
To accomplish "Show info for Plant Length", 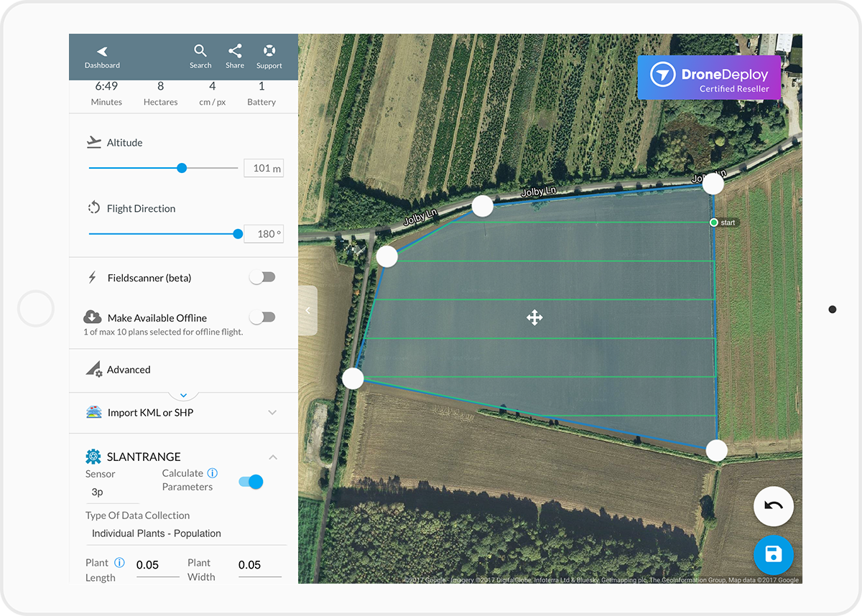I will click(120, 563).
